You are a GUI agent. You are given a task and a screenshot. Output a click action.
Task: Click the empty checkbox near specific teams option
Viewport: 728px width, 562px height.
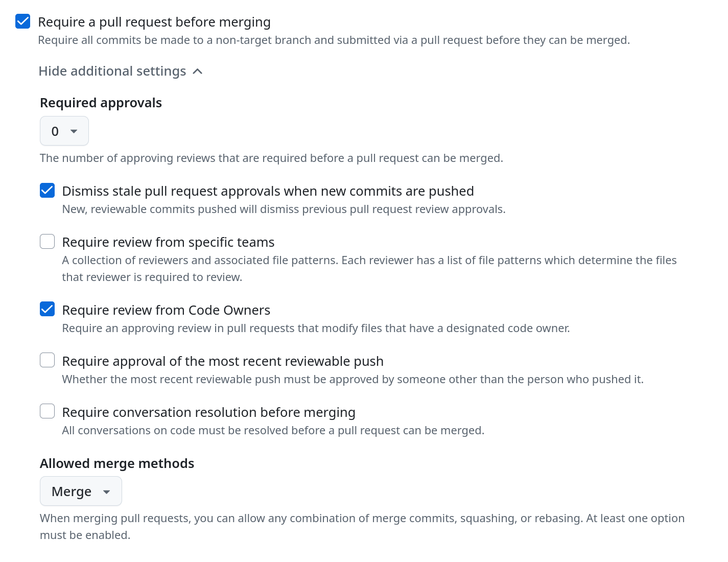(47, 241)
